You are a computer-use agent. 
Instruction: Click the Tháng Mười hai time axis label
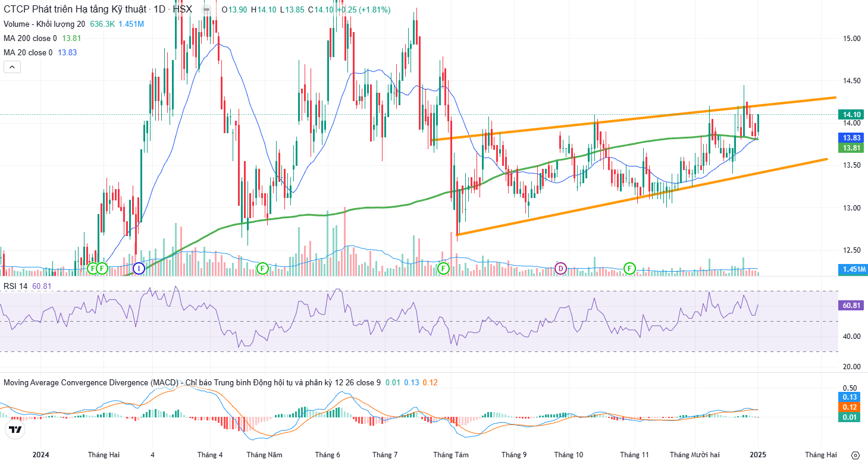[x=695, y=455]
